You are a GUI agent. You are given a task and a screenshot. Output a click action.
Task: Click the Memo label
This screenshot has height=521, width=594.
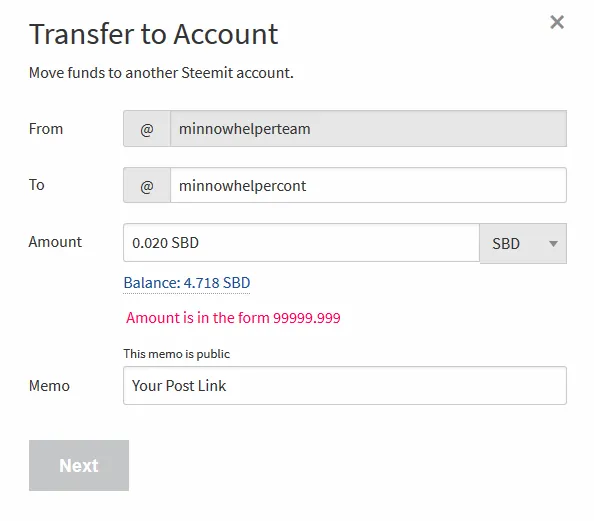click(49, 386)
